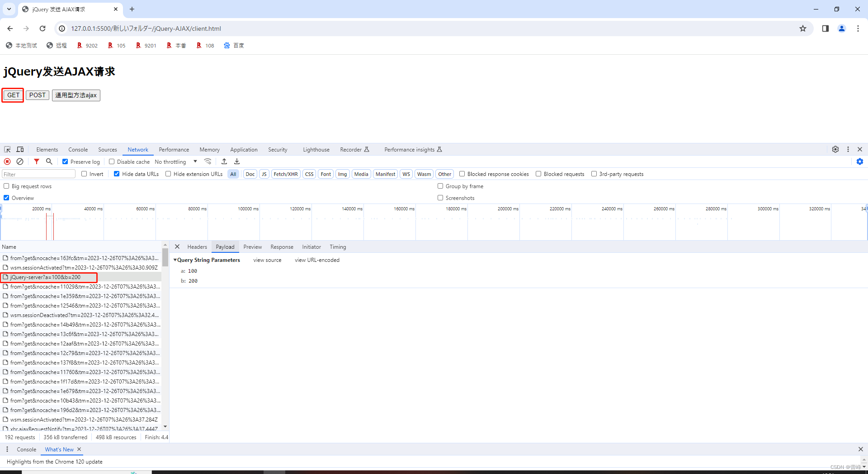Open the No throttling dropdown
Image resolution: width=868 pixels, height=474 pixels.
pos(176,161)
